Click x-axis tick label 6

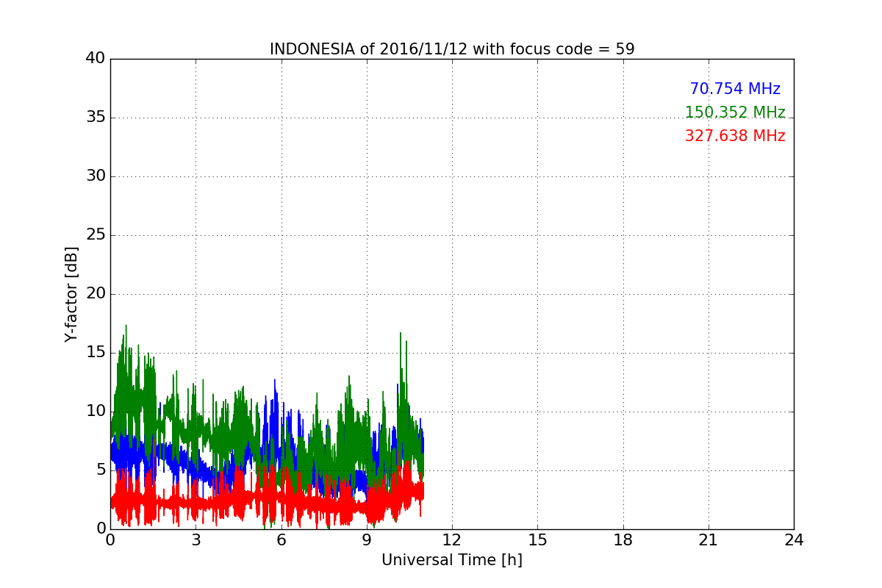281,540
